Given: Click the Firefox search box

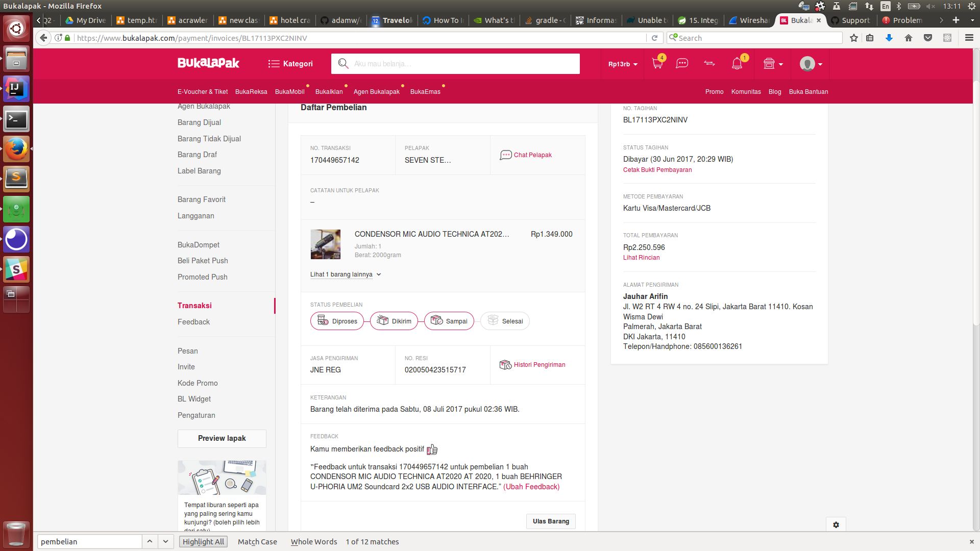Looking at the screenshot, I should pos(755,38).
